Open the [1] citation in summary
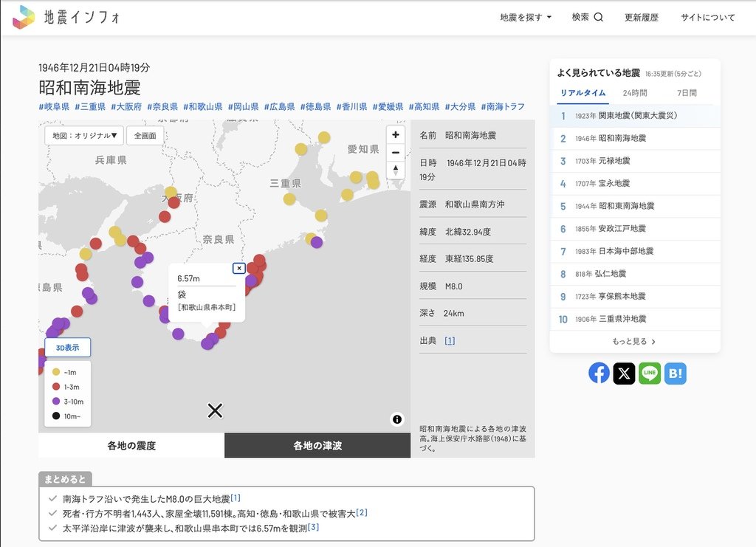Screen dimensions: 756x547 [x=236, y=498]
